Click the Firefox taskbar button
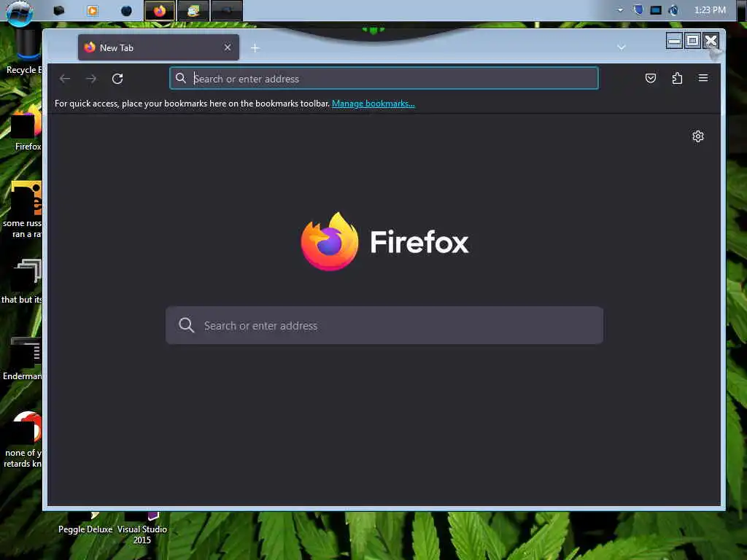Image resolution: width=747 pixels, height=560 pixels. click(160, 10)
